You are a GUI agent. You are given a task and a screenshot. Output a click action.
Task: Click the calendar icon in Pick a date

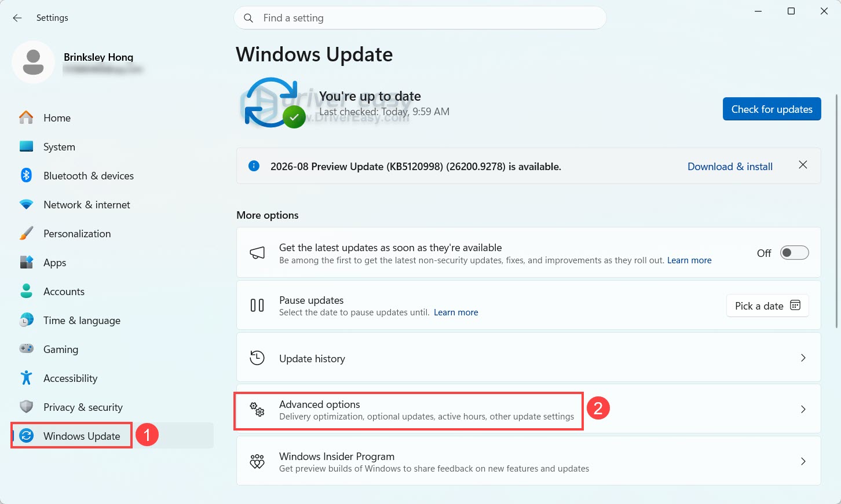coord(795,305)
